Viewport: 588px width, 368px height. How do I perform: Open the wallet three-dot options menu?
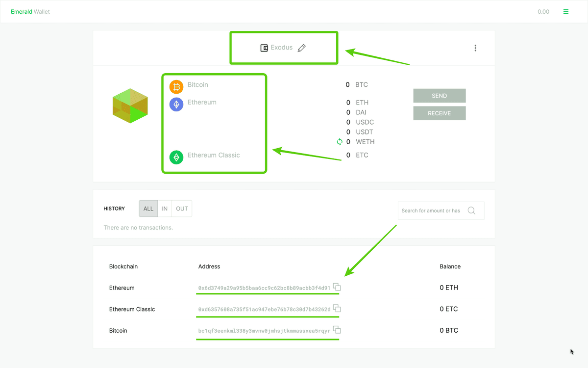pos(475,48)
